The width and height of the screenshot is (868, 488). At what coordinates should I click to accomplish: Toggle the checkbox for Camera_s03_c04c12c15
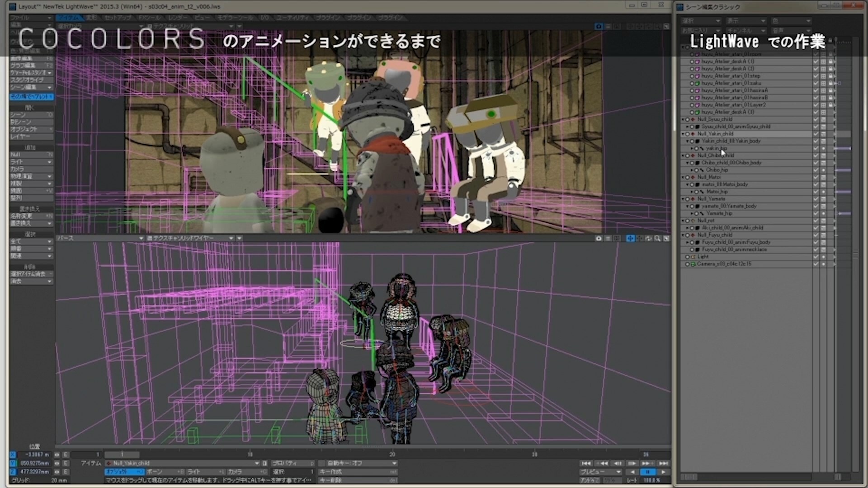(816, 264)
